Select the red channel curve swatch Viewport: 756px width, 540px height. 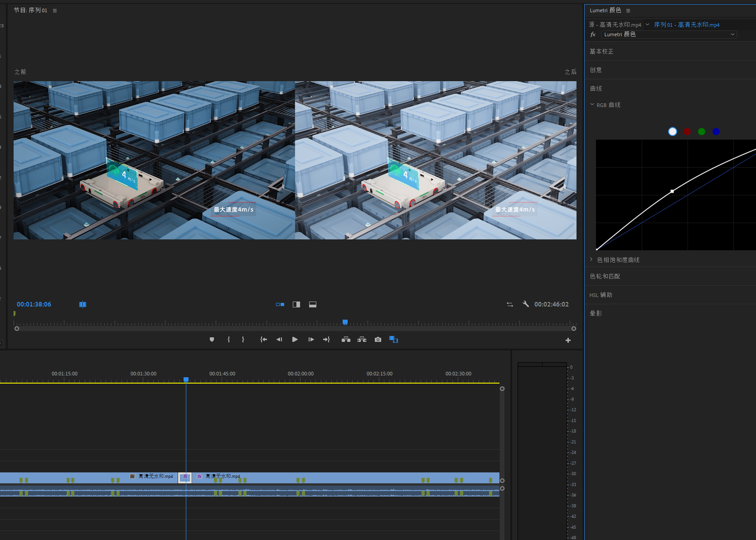pos(687,131)
